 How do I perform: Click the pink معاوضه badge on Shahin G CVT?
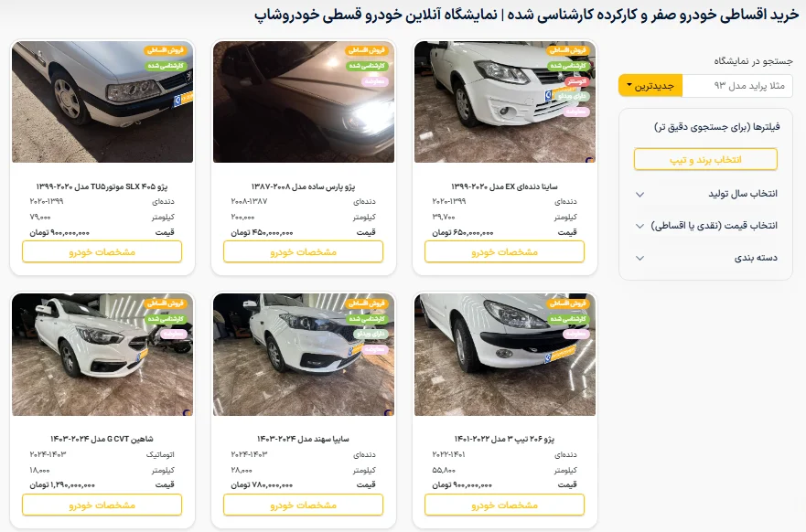(x=174, y=335)
